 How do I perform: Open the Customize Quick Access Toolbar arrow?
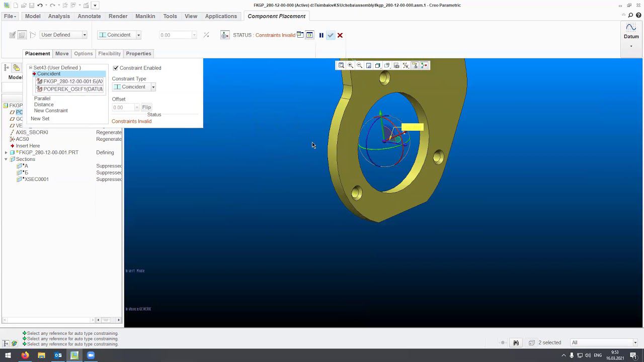click(95, 6)
